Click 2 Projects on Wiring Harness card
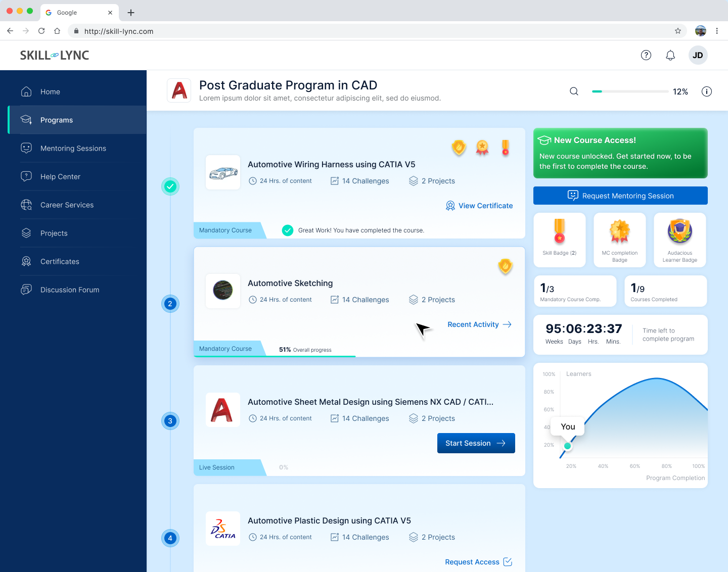 (x=432, y=181)
